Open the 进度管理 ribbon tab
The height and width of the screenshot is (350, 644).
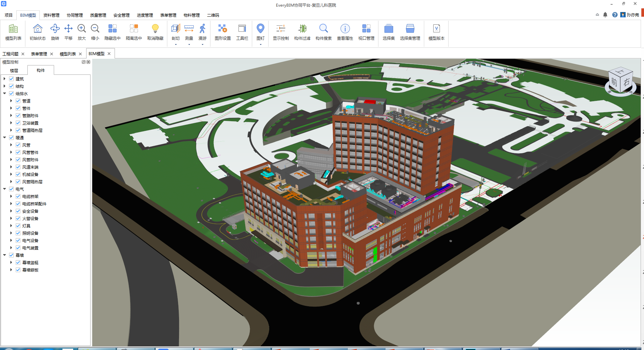click(x=145, y=15)
